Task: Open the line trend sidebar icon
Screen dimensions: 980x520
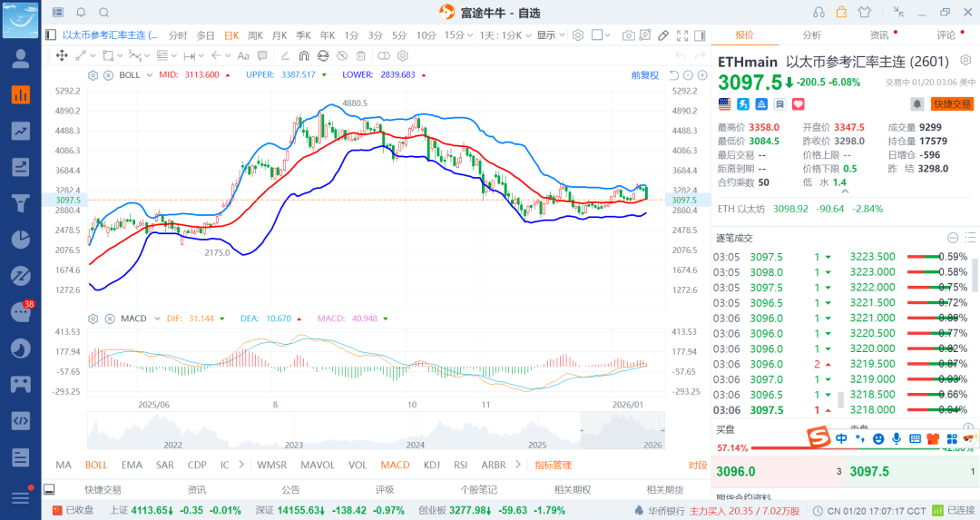Action: [x=21, y=131]
